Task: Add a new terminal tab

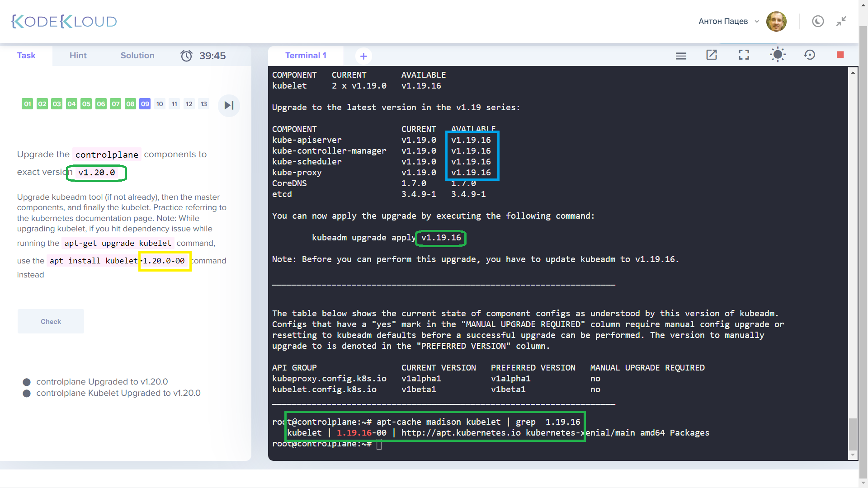Action: coord(363,56)
